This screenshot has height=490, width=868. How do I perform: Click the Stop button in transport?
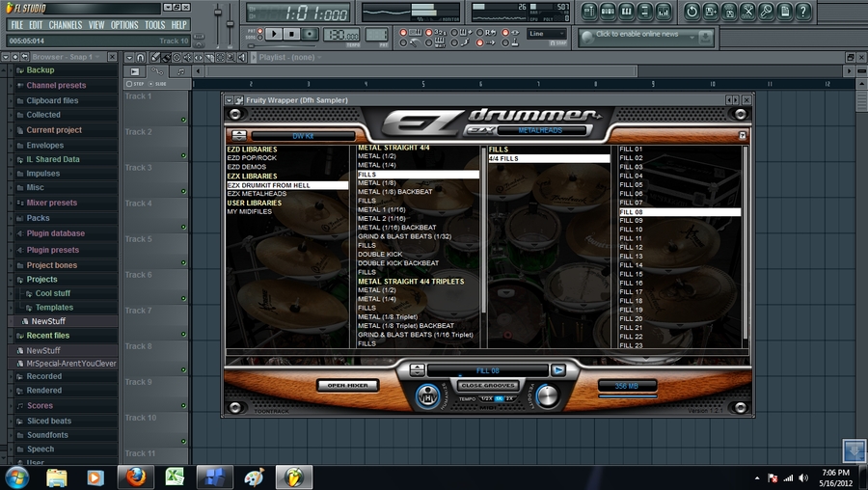click(x=291, y=34)
